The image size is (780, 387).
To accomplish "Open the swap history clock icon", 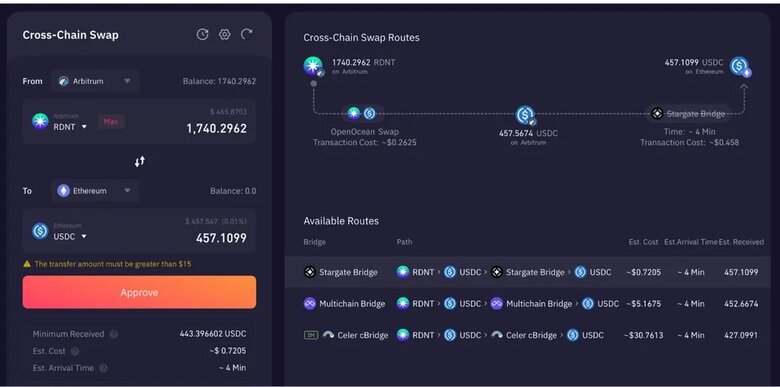I will click(202, 34).
